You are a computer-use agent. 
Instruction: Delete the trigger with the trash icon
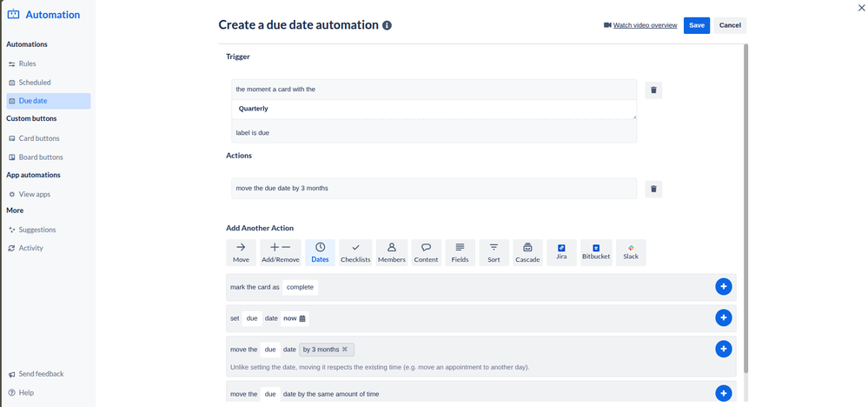click(653, 90)
